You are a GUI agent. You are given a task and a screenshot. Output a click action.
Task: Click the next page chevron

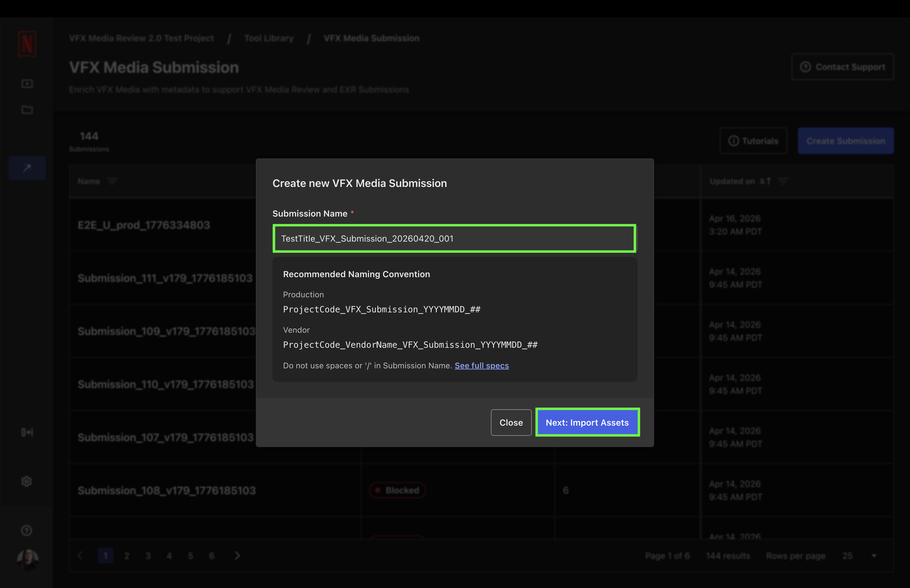click(x=237, y=555)
